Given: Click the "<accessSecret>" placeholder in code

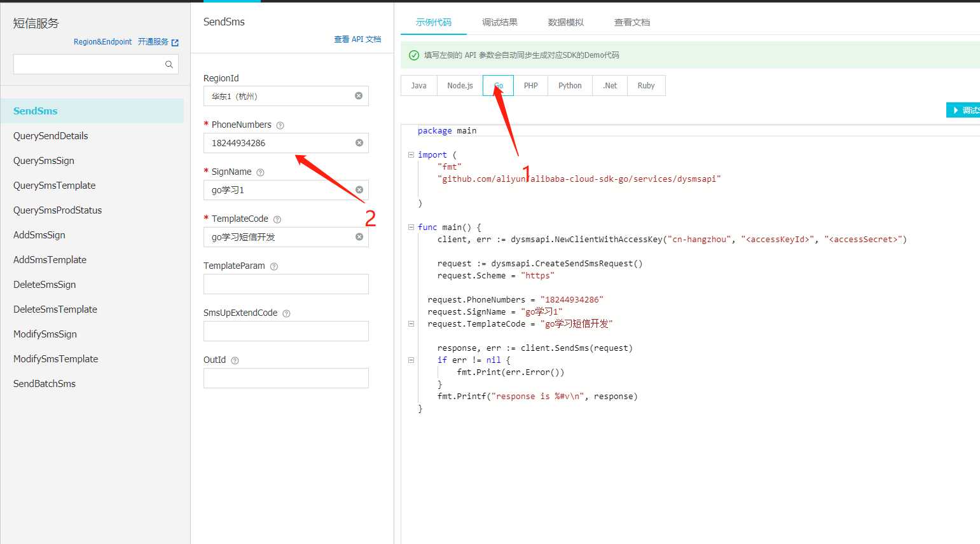Looking at the screenshot, I should [x=863, y=240].
